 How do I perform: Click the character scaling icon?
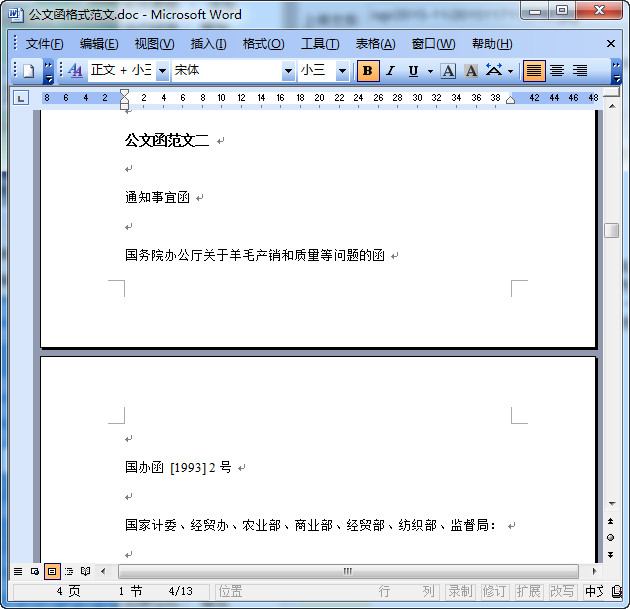pos(494,70)
